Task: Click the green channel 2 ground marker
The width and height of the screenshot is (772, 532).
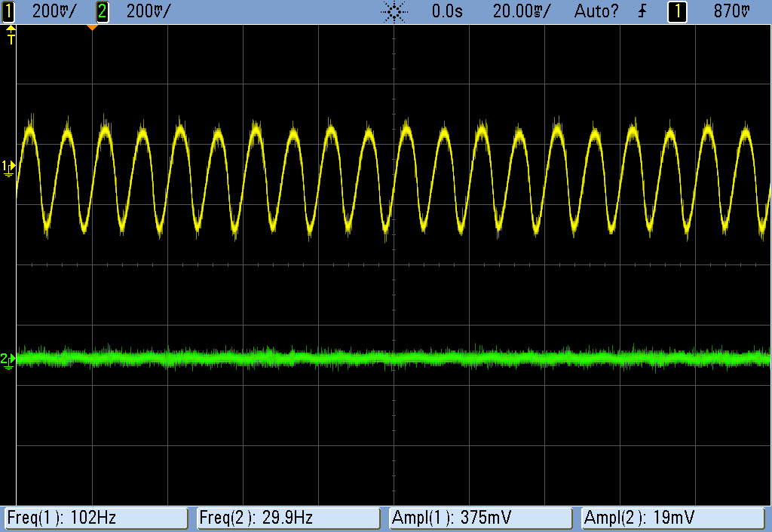Action: click(8, 360)
